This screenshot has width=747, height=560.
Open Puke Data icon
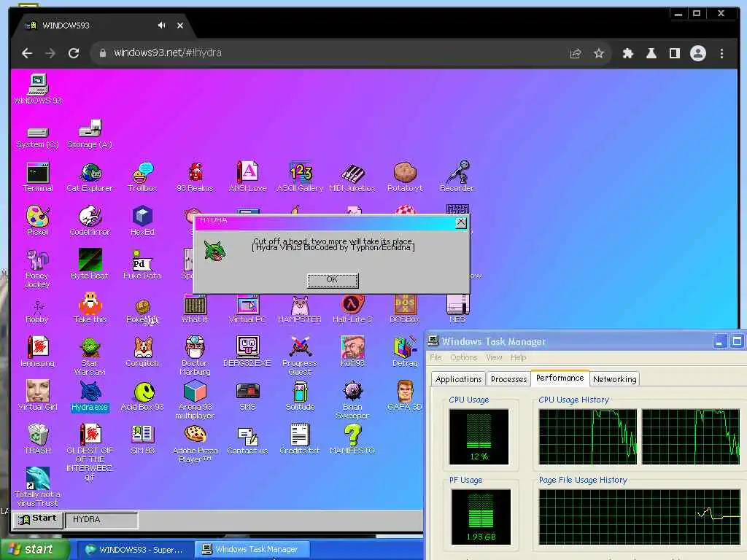click(x=142, y=264)
